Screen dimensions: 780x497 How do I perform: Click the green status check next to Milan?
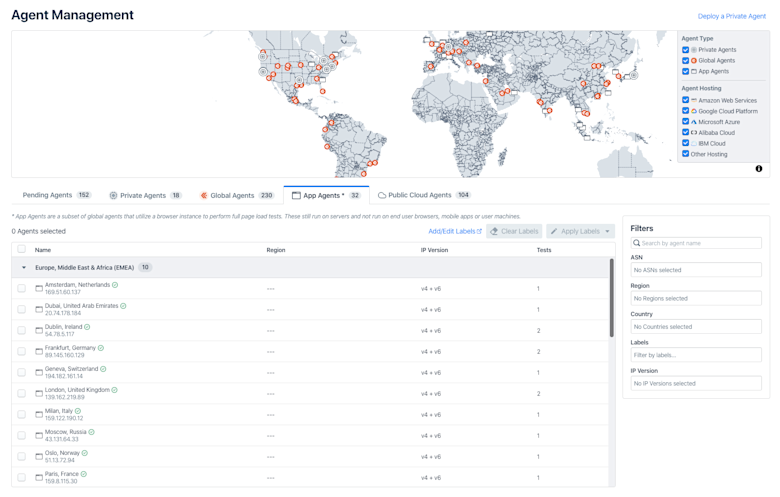(78, 411)
